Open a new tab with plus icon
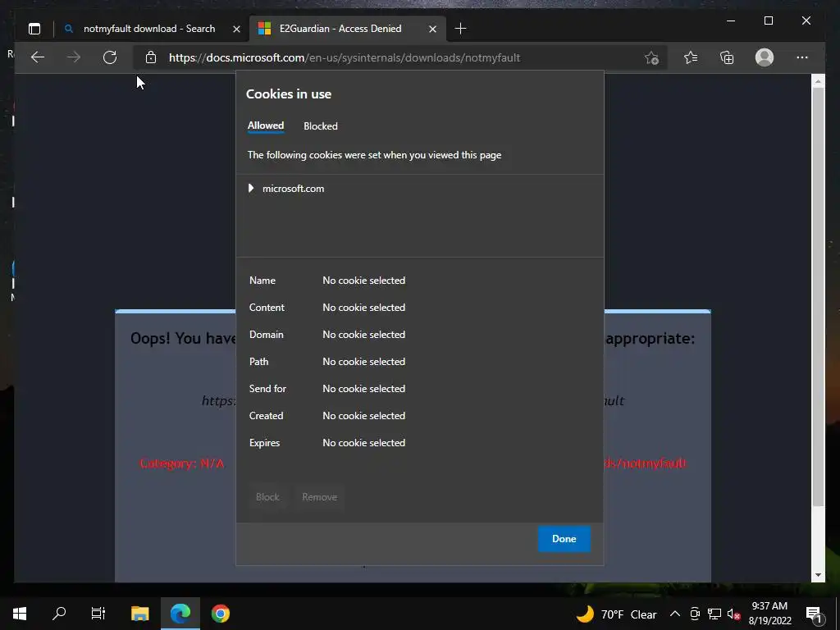The width and height of the screenshot is (840, 630). tap(460, 29)
